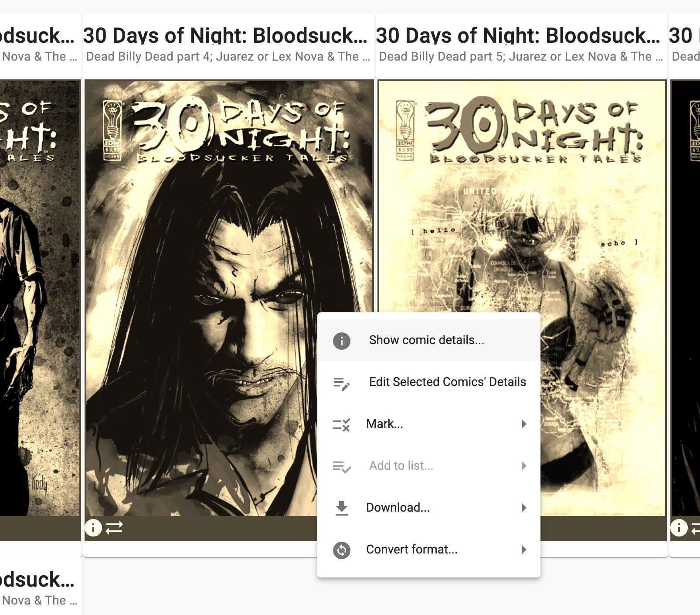The height and width of the screenshot is (615, 700).
Task: Click info icon on rightmost partial comic card
Action: coord(679,528)
